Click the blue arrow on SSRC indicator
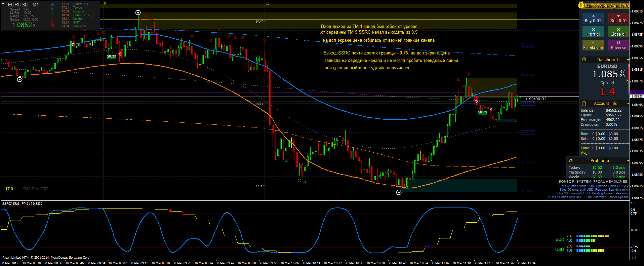 (x=428, y=246)
